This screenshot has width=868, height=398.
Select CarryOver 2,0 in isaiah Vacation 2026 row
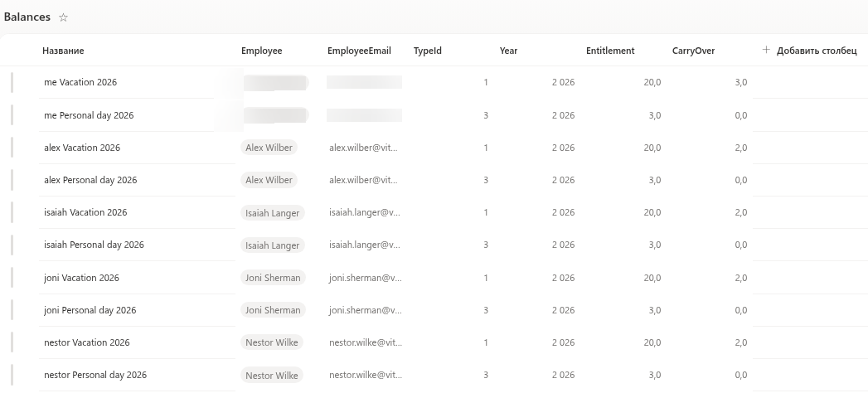tap(740, 212)
